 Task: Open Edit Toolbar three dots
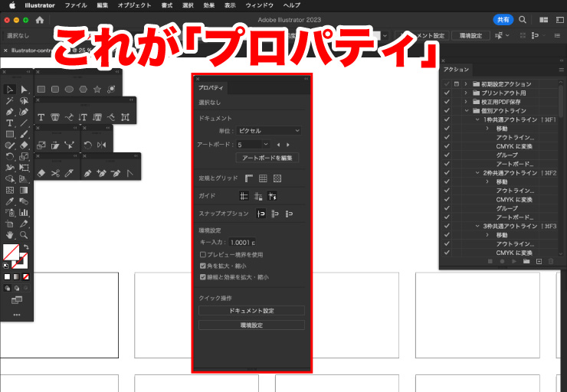(17, 315)
